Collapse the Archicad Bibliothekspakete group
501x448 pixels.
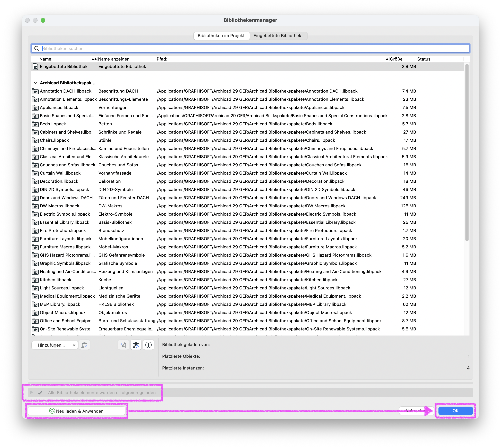pos(35,83)
